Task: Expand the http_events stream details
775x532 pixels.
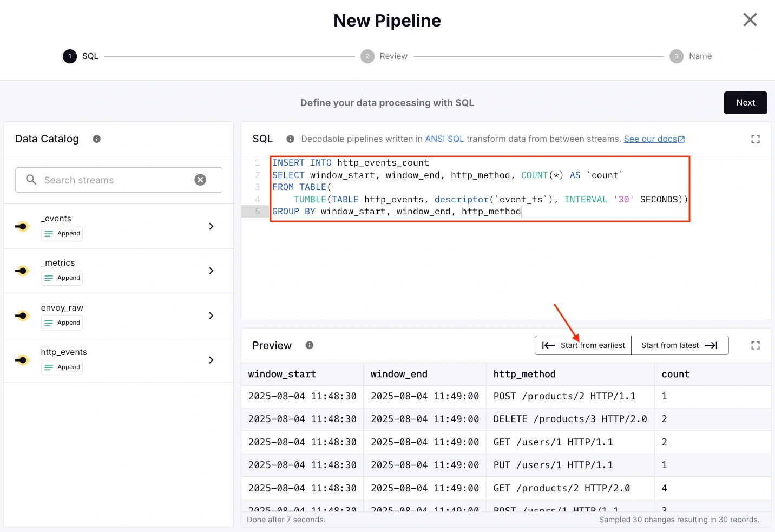Action: pyautogui.click(x=212, y=360)
